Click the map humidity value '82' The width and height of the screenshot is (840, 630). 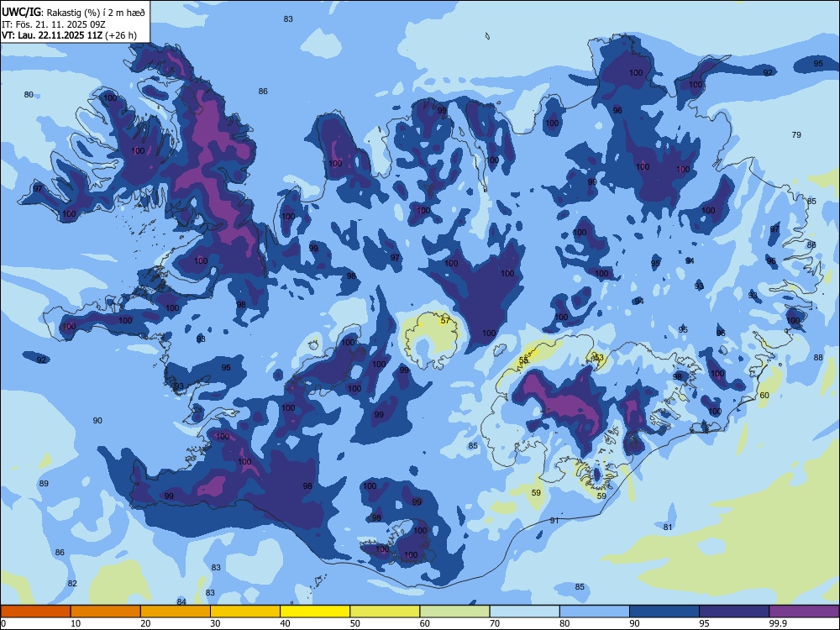(x=72, y=584)
